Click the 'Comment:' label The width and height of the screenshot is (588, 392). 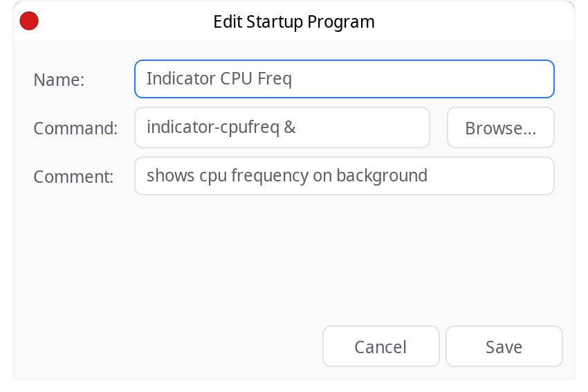pos(73,177)
